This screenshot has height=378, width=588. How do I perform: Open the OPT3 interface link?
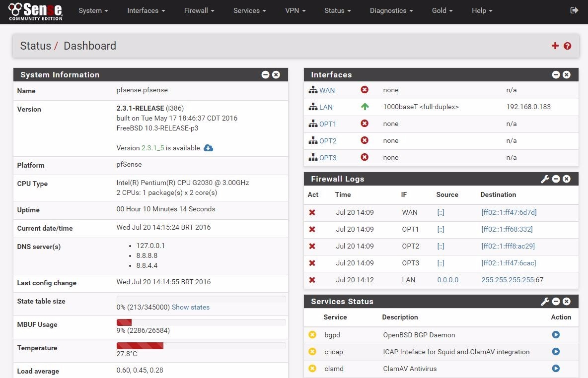(x=328, y=158)
